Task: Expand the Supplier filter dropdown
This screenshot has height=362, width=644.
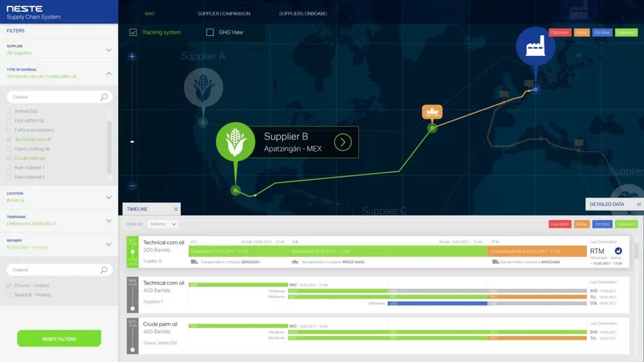Action: (x=109, y=50)
